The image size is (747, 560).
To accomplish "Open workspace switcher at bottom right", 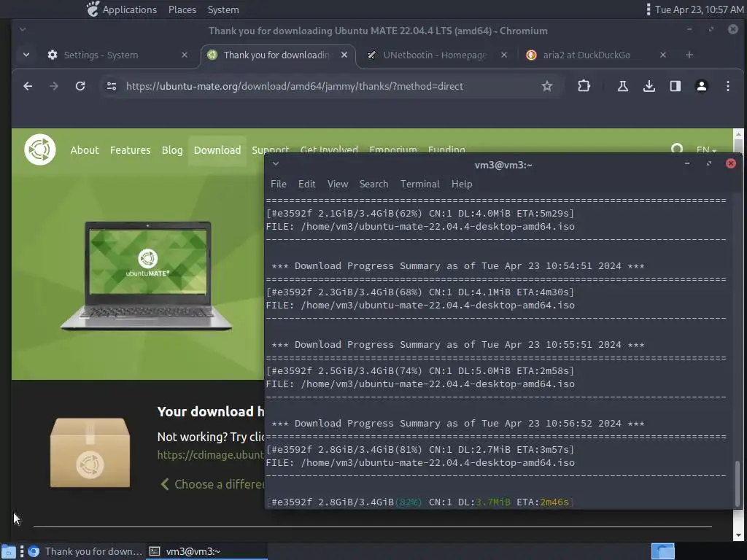I will [x=662, y=551].
